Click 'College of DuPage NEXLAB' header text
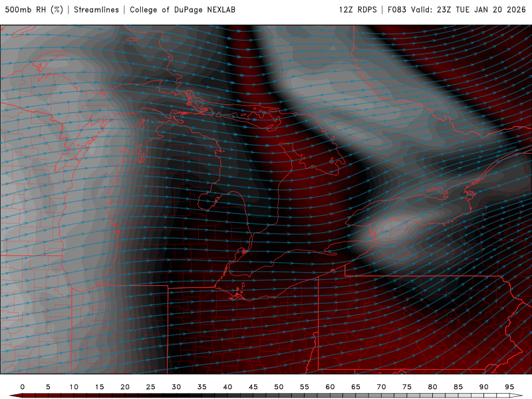The height and width of the screenshot is (399, 532). pyautogui.click(x=182, y=9)
